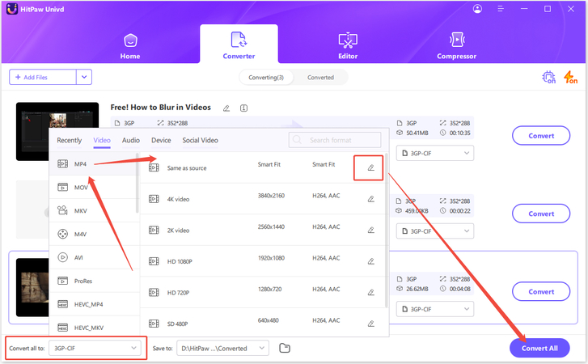The width and height of the screenshot is (588, 364).
Task: Click the HD 1080P preset film icon
Action: (x=154, y=261)
